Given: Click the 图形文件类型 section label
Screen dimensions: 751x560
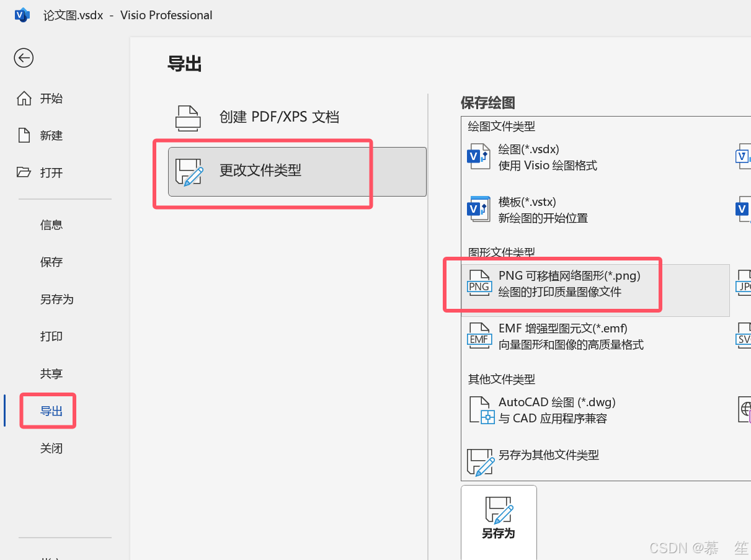Looking at the screenshot, I should 501,252.
